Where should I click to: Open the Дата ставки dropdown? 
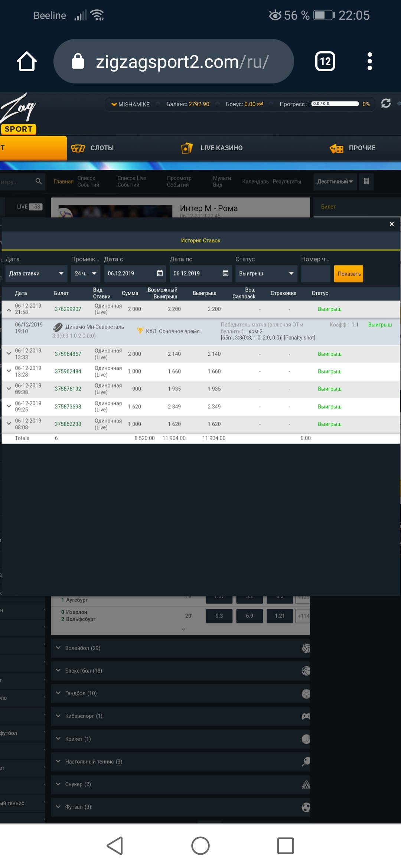(36, 273)
